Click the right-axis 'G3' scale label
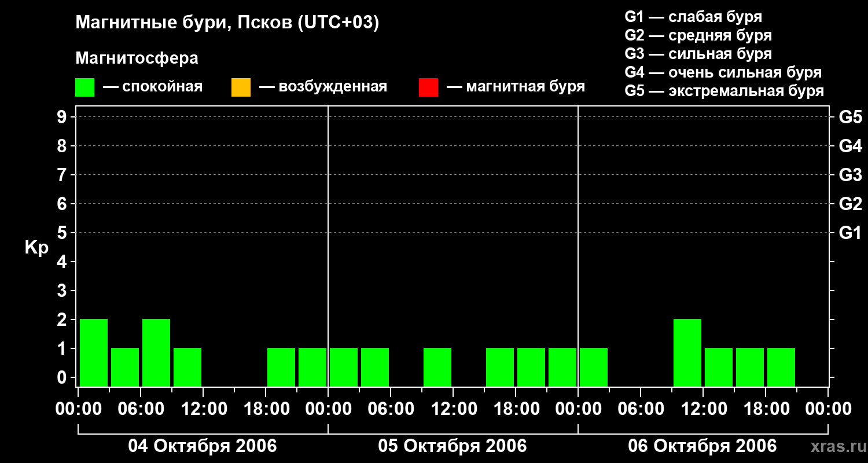Screen dimensions: 868x463 click(x=850, y=175)
